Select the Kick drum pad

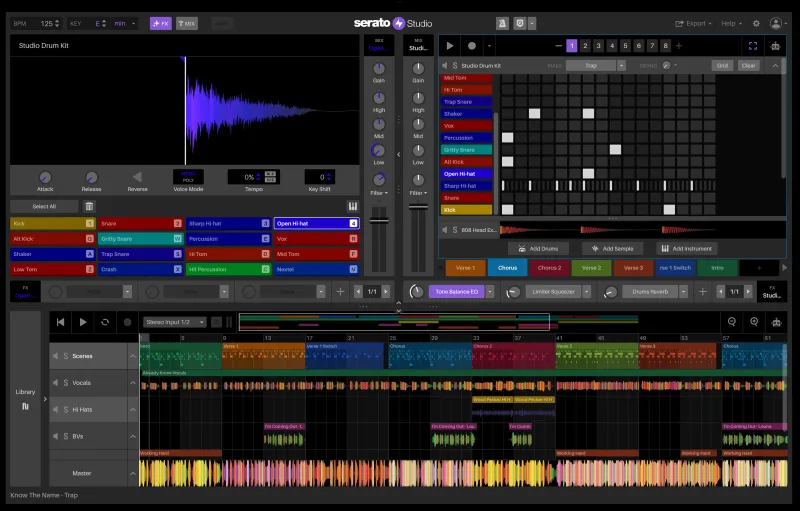coord(53,223)
